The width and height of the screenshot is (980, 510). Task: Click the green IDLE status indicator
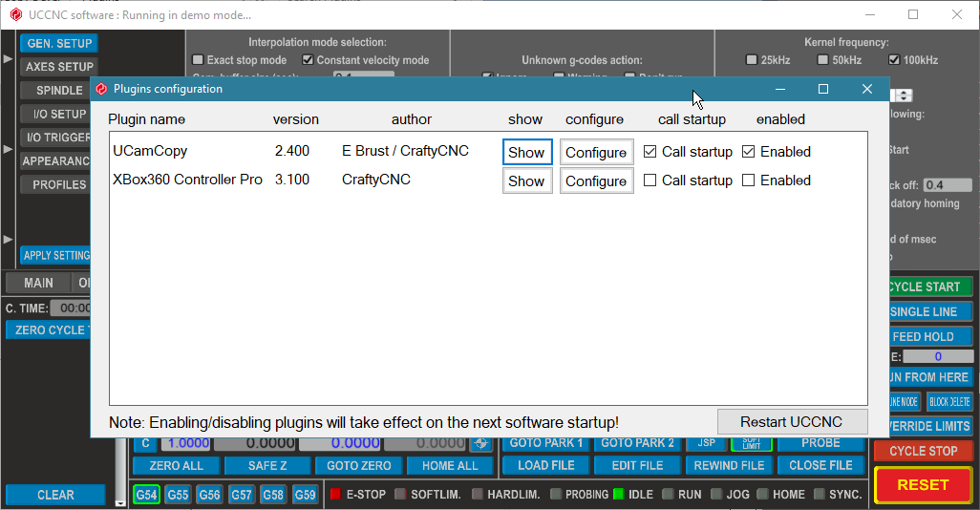click(x=618, y=495)
